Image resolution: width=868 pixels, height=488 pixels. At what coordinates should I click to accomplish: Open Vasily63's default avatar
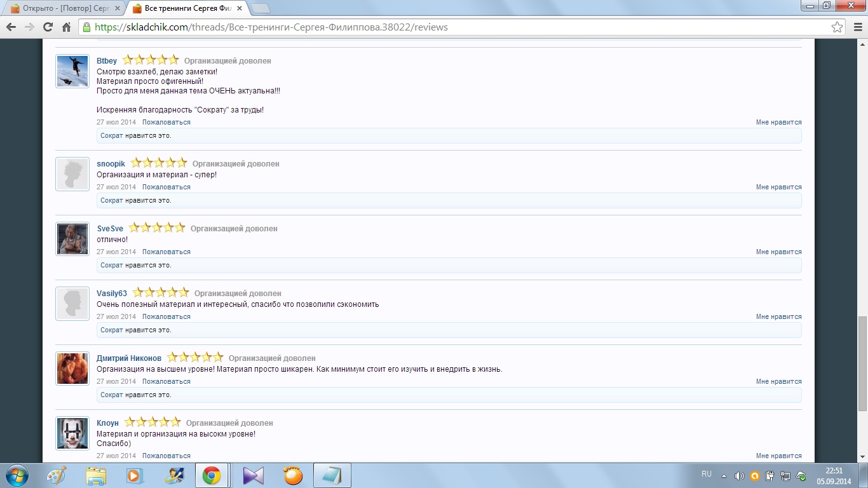(72, 304)
